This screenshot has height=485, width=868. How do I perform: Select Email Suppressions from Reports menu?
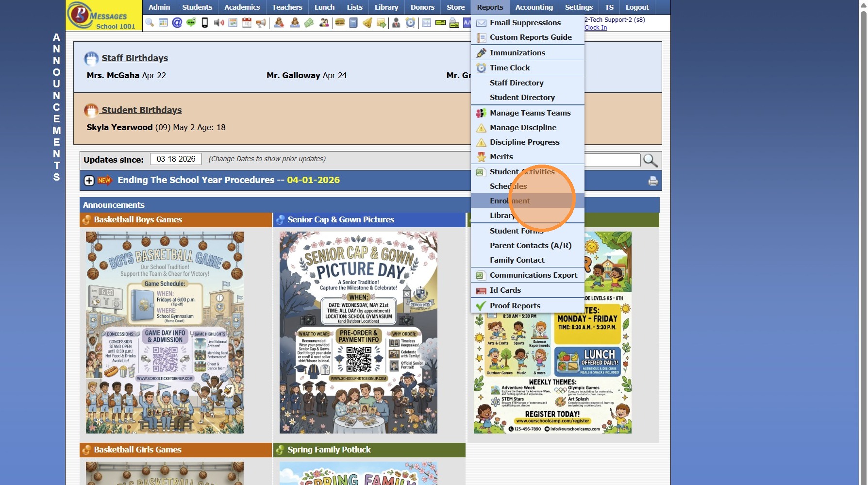click(528, 23)
